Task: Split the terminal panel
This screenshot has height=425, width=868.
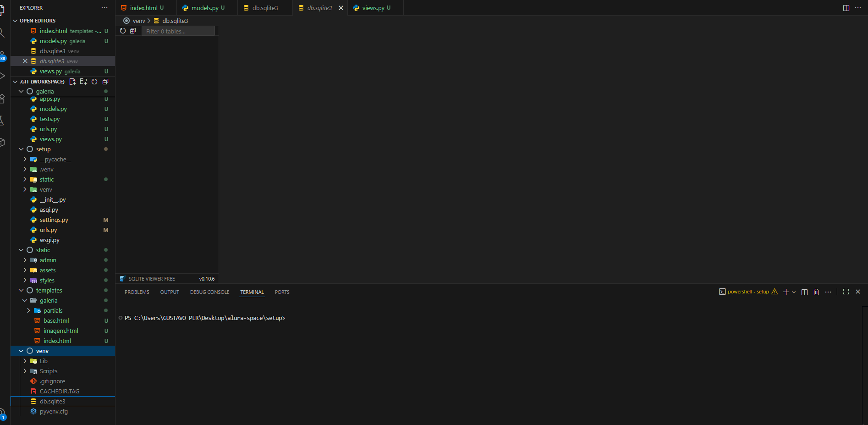Action: tap(804, 292)
